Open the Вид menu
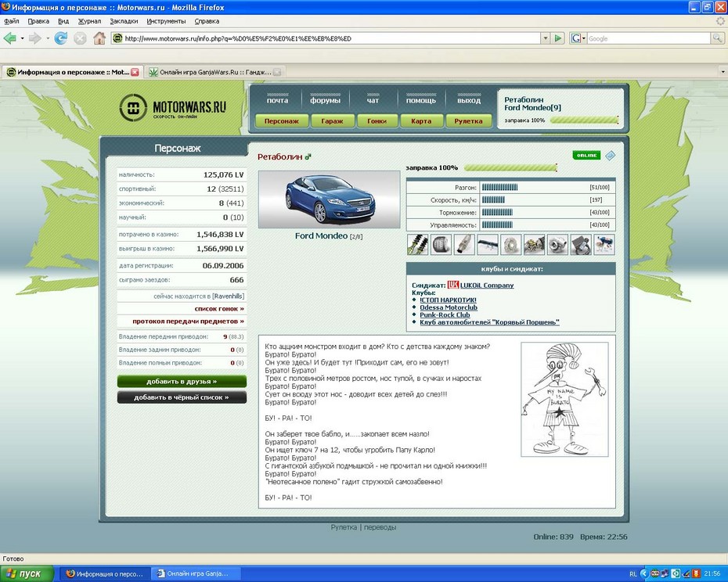 63,21
